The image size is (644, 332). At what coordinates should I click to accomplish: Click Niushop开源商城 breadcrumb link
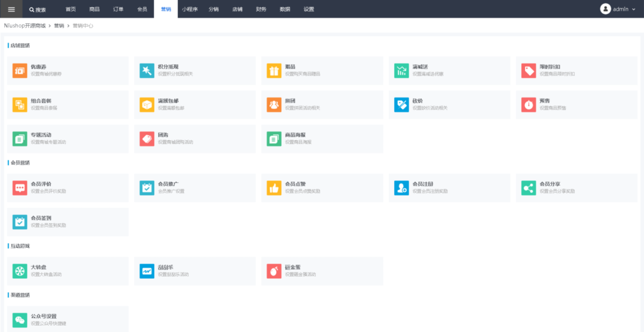pyautogui.click(x=25, y=26)
